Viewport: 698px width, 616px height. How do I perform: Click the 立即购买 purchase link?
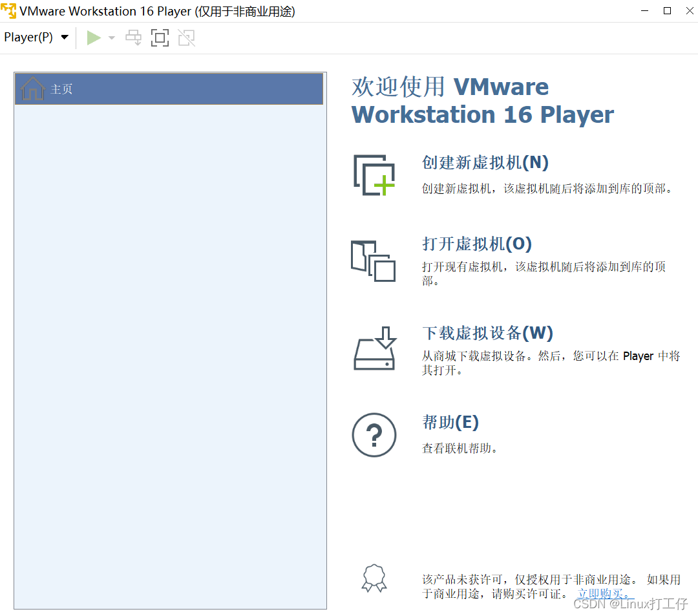[601, 593]
